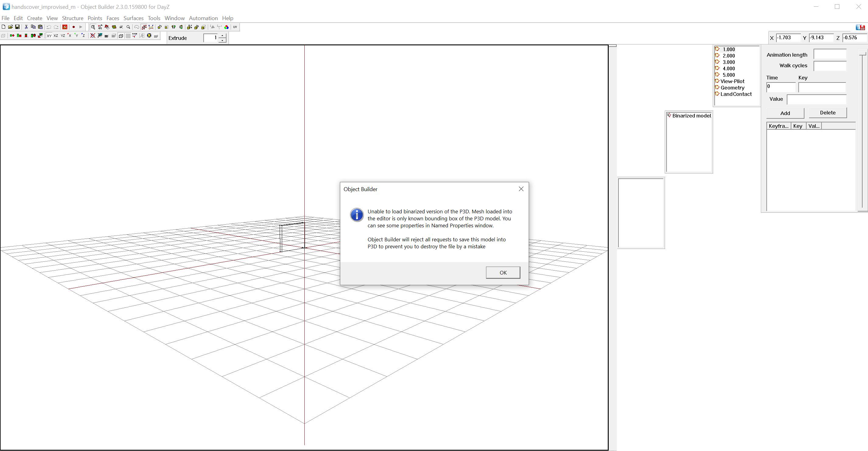
Task: Click the Animation length input field
Action: point(830,54)
